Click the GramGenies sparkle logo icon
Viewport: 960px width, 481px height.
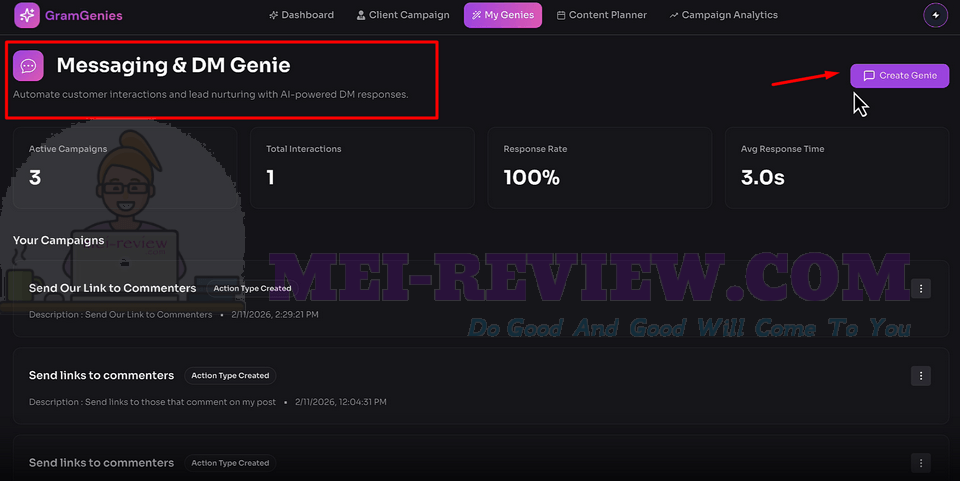click(27, 15)
